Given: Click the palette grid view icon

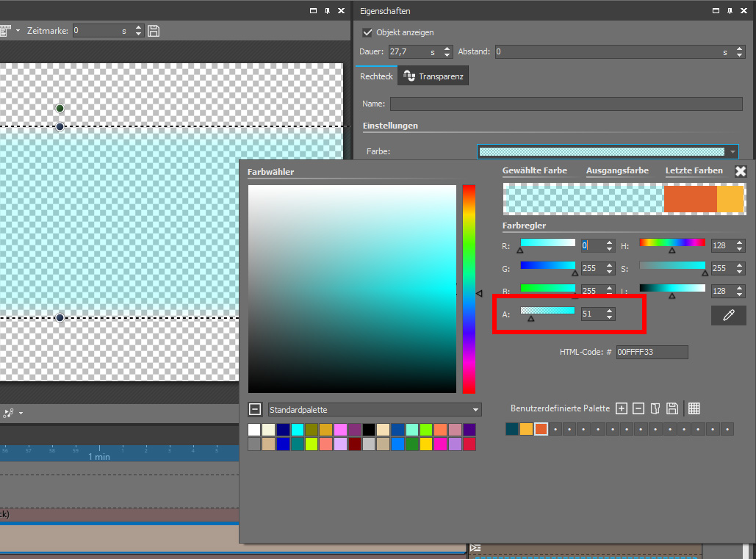Looking at the screenshot, I should tap(694, 408).
